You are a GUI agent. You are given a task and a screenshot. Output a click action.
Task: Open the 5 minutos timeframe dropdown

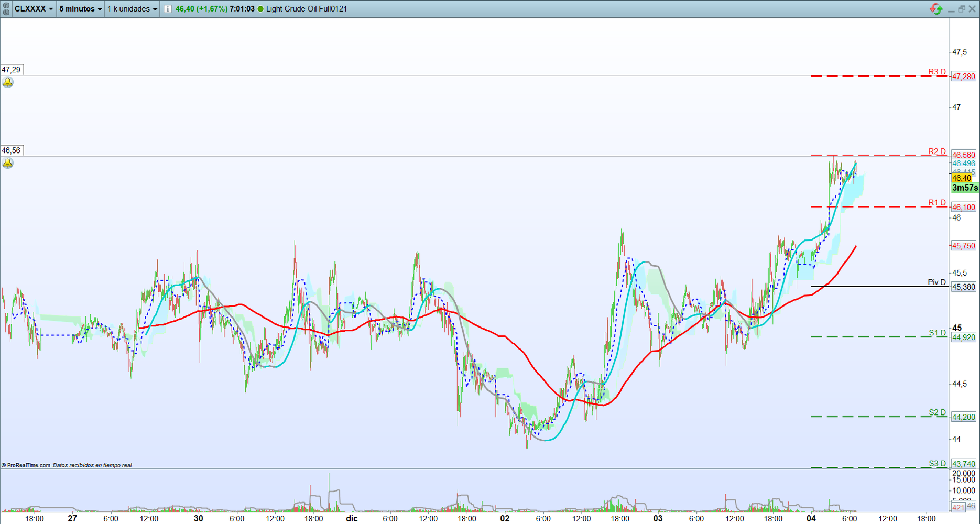point(80,9)
